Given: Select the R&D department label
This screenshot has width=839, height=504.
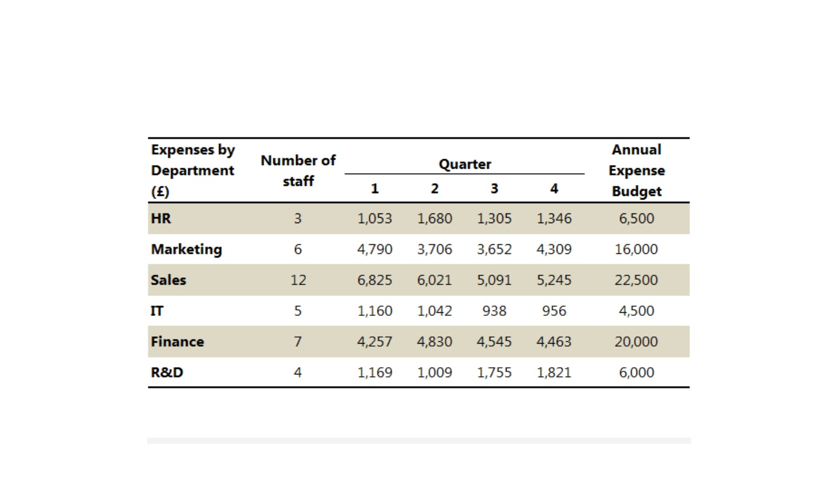Looking at the screenshot, I should [167, 372].
